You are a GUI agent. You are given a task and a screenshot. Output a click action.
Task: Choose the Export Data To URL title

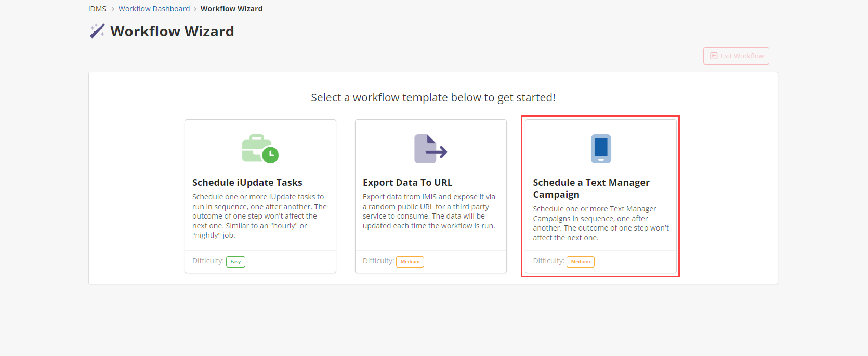pyautogui.click(x=407, y=183)
